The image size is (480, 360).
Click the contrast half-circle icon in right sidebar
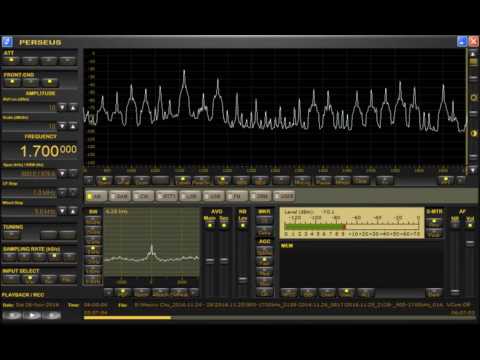click(x=473, y=133)
